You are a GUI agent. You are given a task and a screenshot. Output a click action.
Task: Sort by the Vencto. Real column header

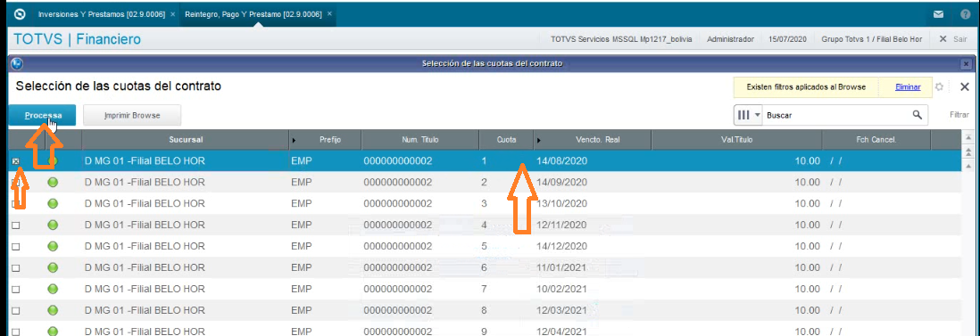pos(593,140)
